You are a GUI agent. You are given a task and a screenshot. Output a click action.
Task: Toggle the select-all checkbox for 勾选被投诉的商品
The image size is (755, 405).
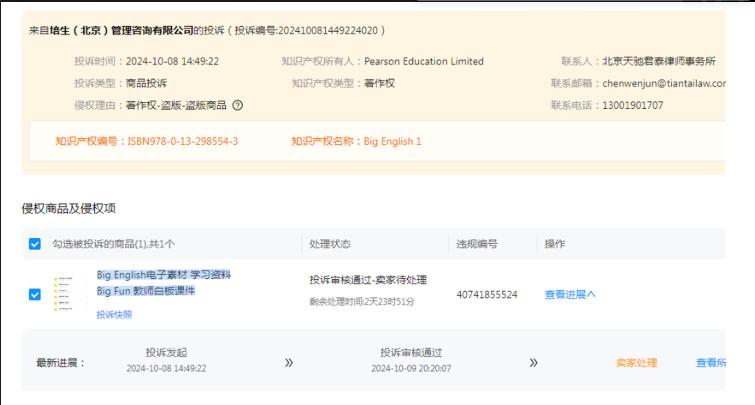coord(36,244)
